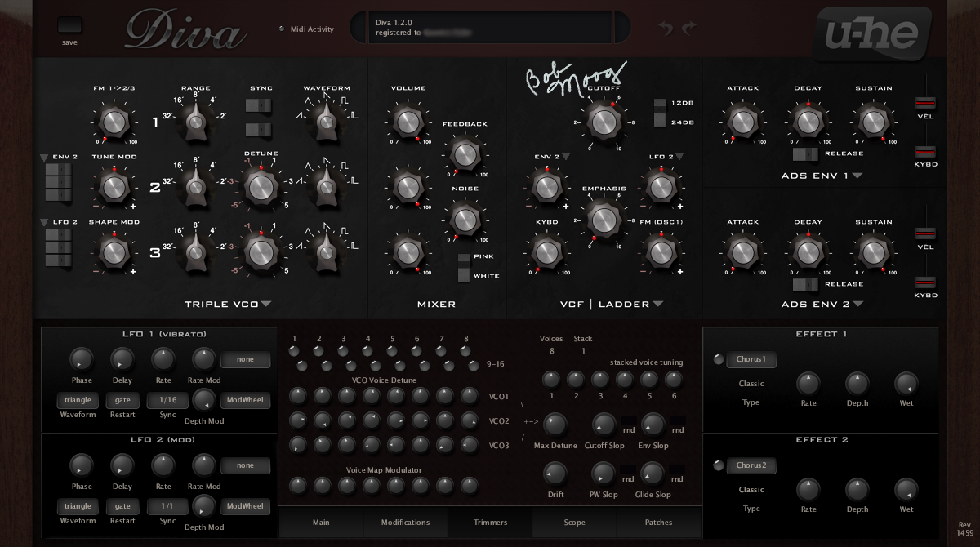Open the VCF Ladder module dropdown
The width and height of the screenshot is (980, 547).
coord(657,305)
